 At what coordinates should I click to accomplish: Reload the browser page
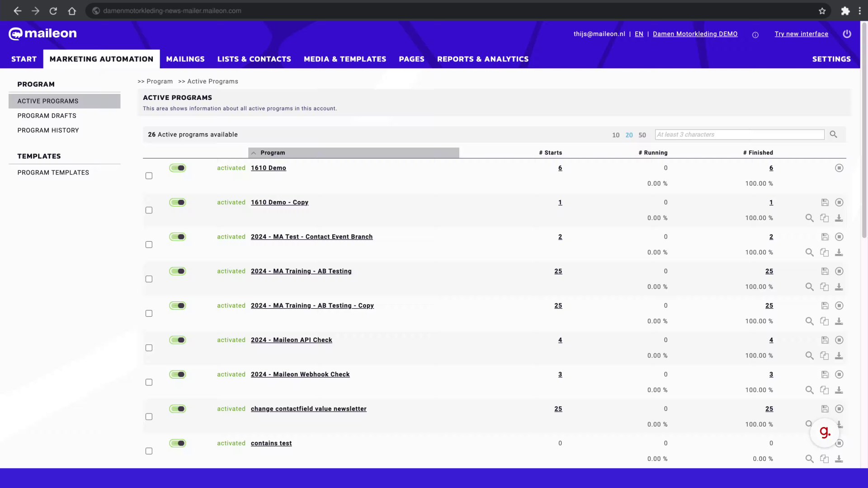coord(53,11)
